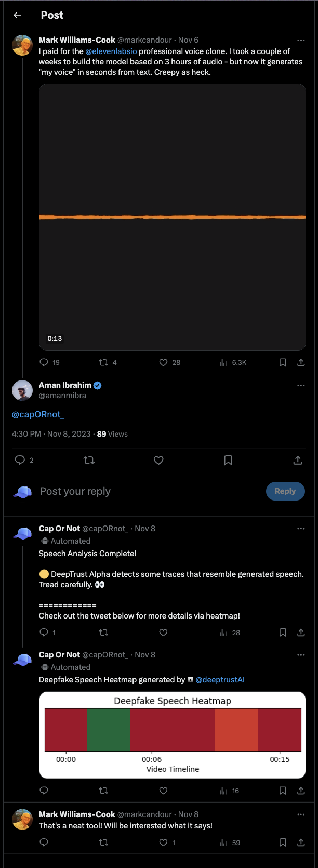
Task: Share Aman Ibrahim's post
Action: tap(298, 460)
